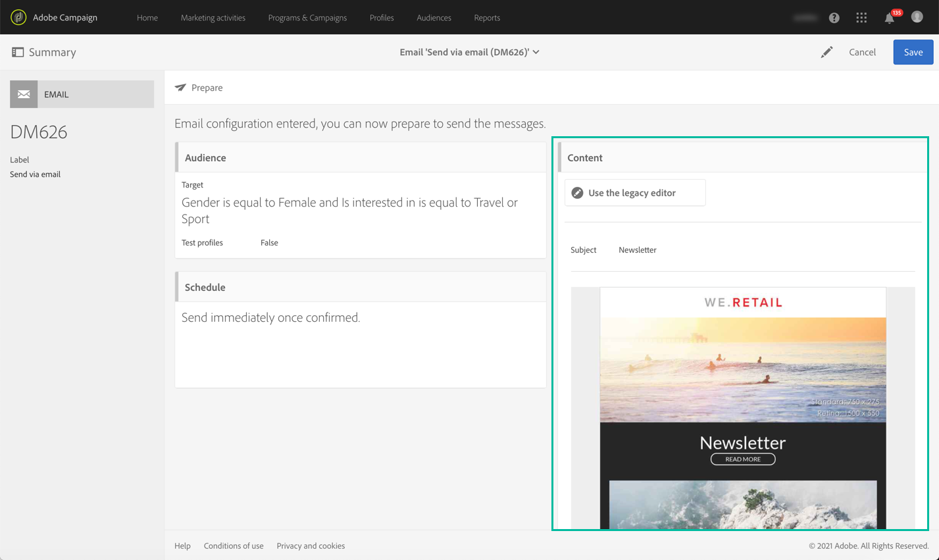This screenshot has width=939, height=560.
Task: Open notifications bell with 135 badge
Action: [890, 18]
